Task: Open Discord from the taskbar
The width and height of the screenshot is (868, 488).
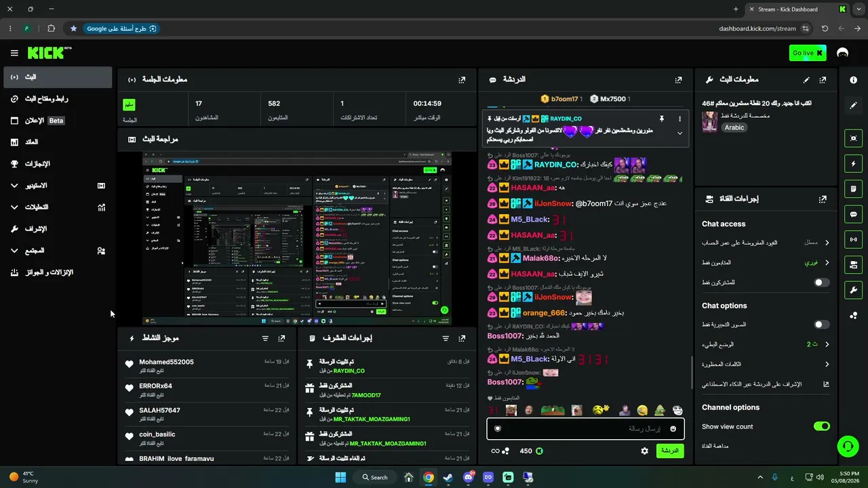Action: (x=468, y=477)
